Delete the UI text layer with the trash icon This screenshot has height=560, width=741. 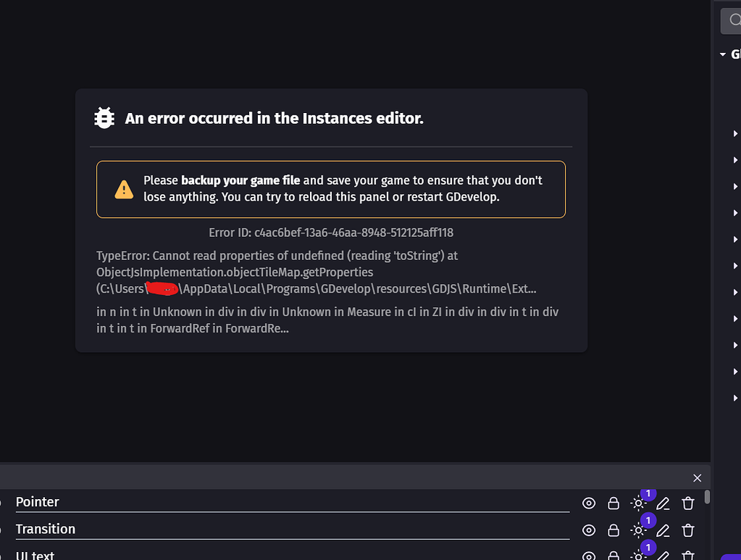click(687, 556)
